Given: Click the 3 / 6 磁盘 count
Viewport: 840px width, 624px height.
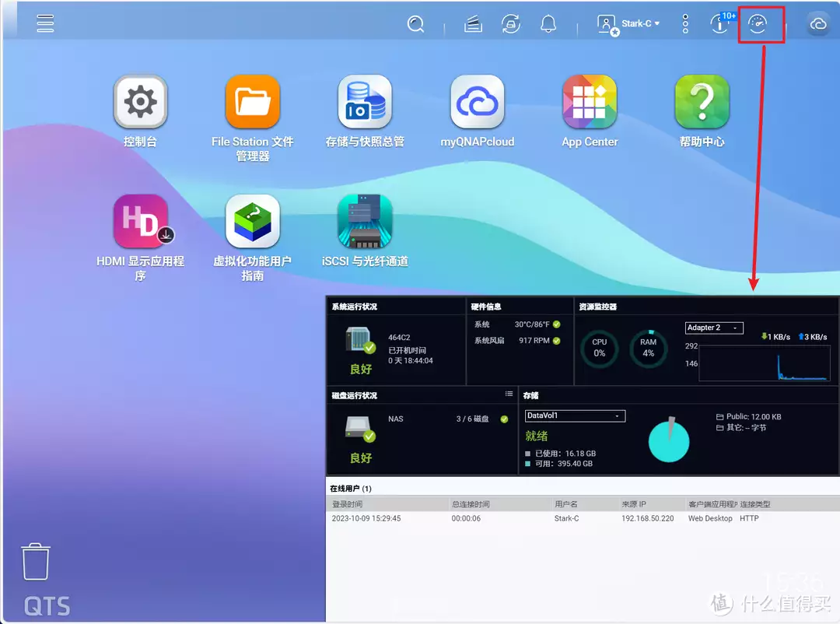Looking at the screenshot, I should pos(473,419).
